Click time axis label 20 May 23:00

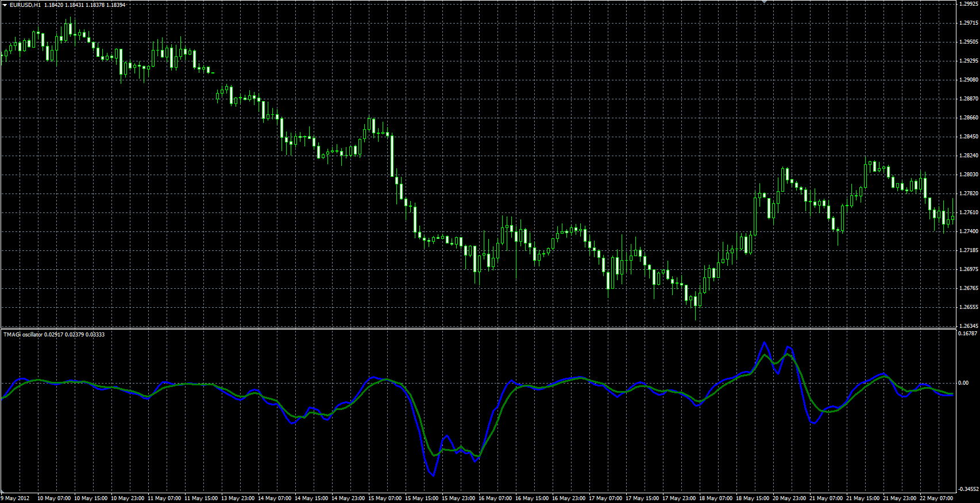(x=789, y=498)
